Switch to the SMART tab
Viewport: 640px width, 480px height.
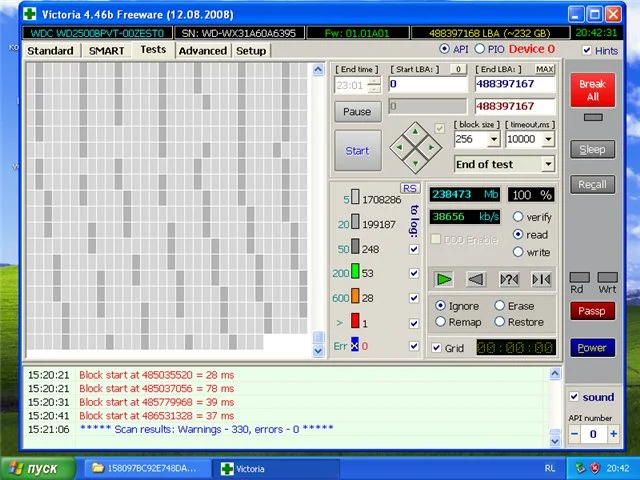click(106, 50)
